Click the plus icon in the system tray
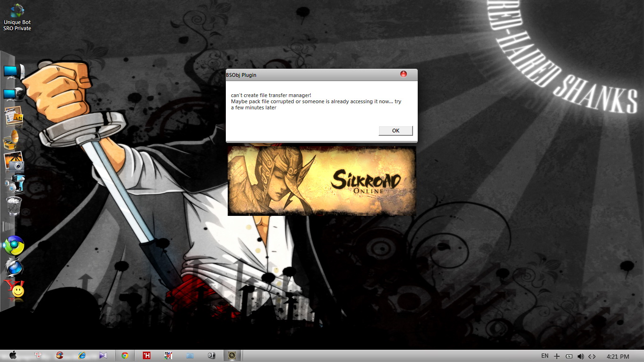The image size is (644, 362). click(557, 356)
